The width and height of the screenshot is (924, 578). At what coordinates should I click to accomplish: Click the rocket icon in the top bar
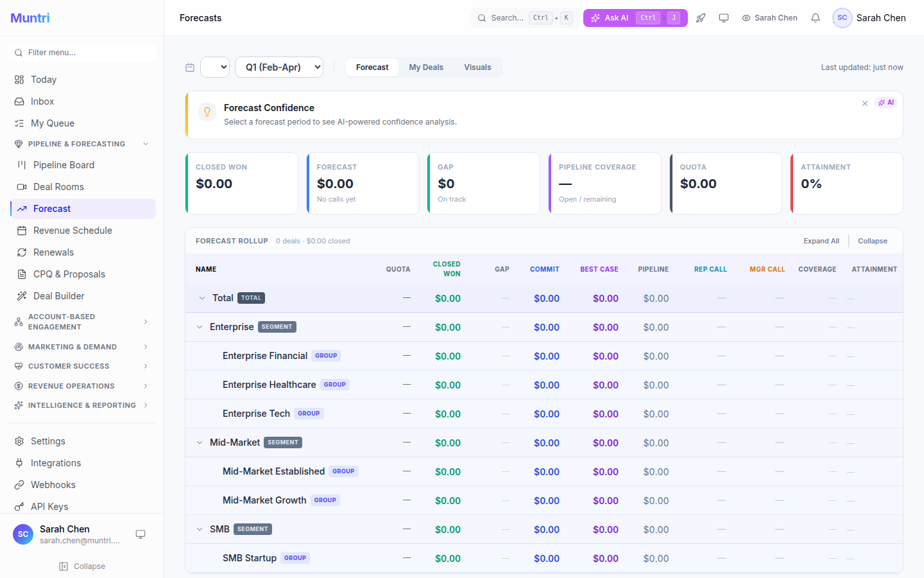pyautogui.click(x=701, y=17)
